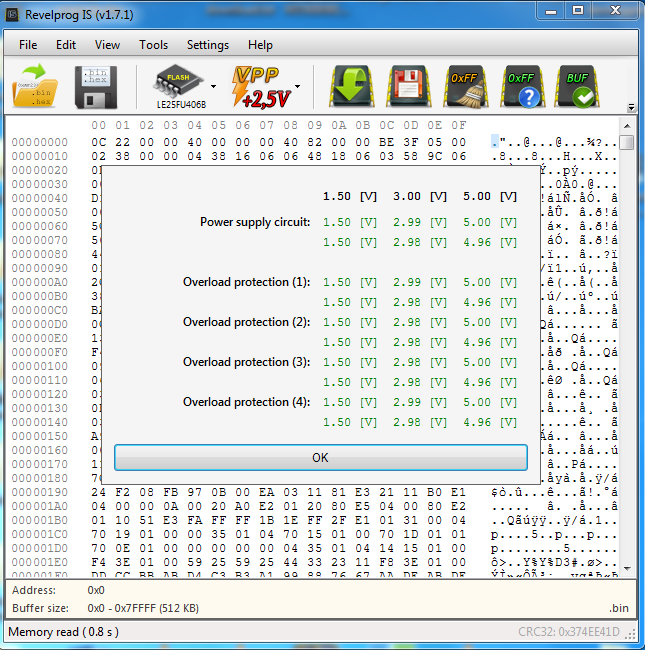Screen dimensions: 645x650
Task: Open the Tools menu
Action: tap(153, 45)
